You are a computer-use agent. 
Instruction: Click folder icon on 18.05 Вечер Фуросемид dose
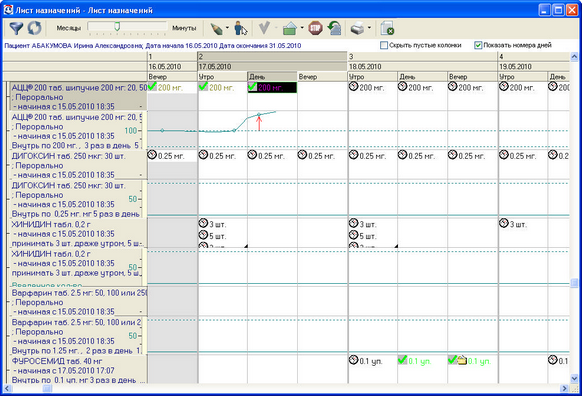tap(462, 361)
